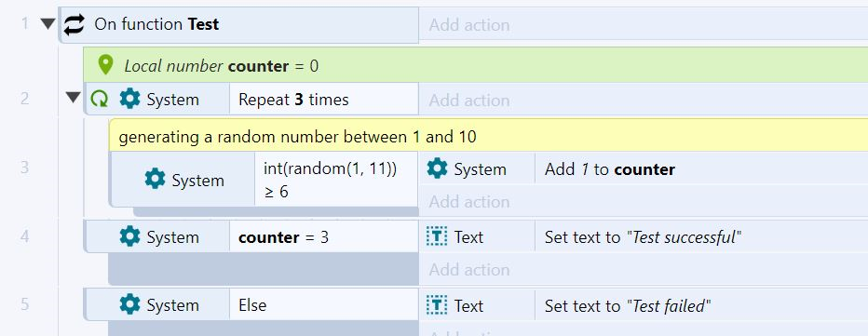Click Text object icon for Test failed action
The height and width of the screenshot is (336, 868).
click(x=437, y=305)
